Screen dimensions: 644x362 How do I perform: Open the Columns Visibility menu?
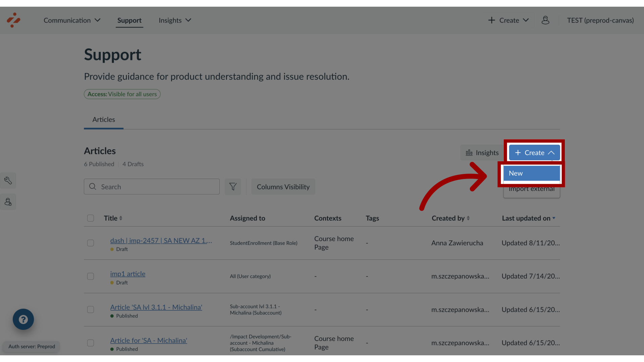(283, 187)
